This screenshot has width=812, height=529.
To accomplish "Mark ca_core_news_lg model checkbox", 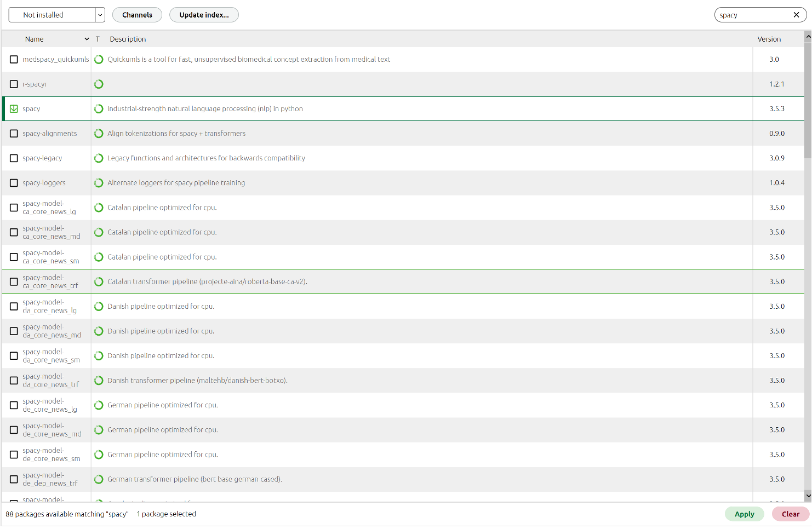I will point(14,208).
